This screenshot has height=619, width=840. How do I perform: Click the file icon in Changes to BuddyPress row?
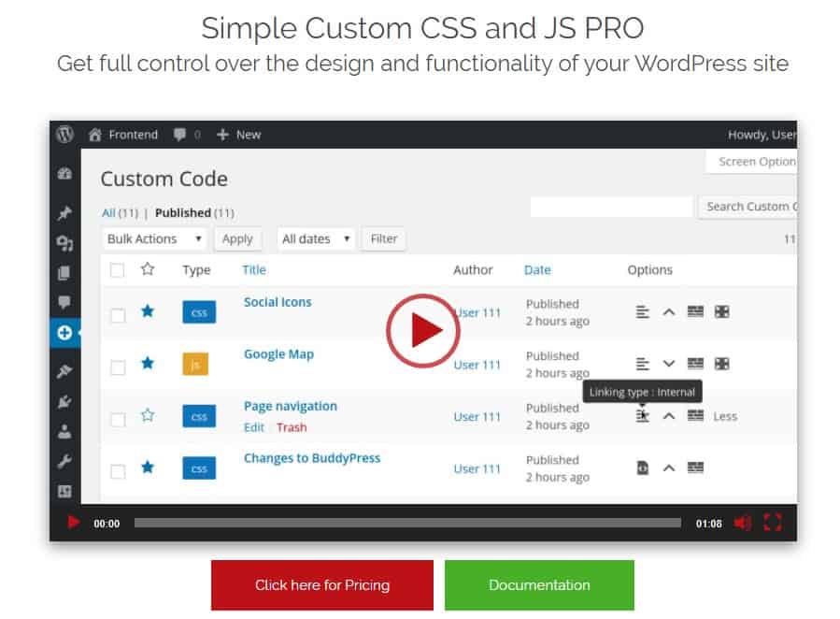(x=642, y=468)
